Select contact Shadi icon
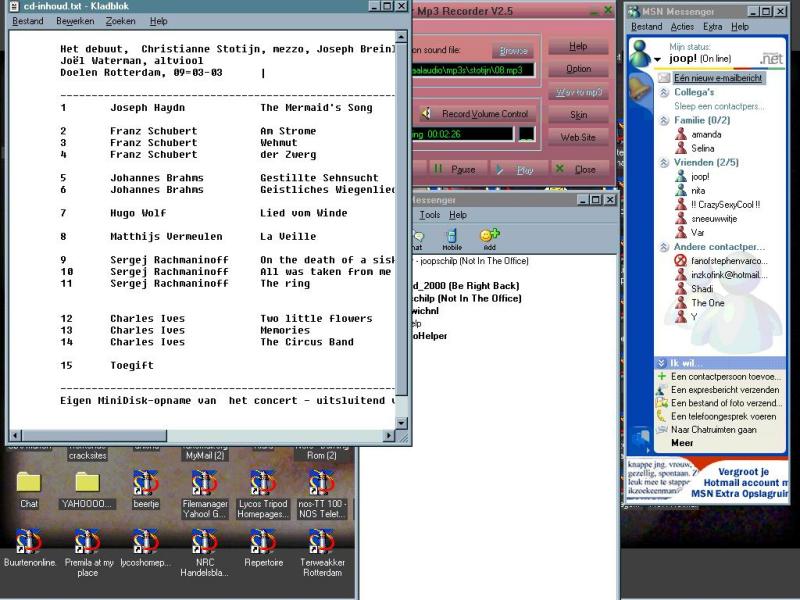Screen dimensions: 800x600 click(681, 289)
